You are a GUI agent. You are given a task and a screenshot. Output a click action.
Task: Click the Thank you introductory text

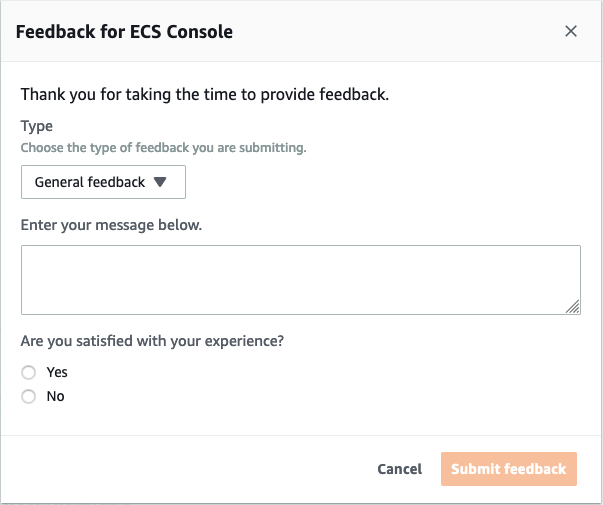pos(204,96)
